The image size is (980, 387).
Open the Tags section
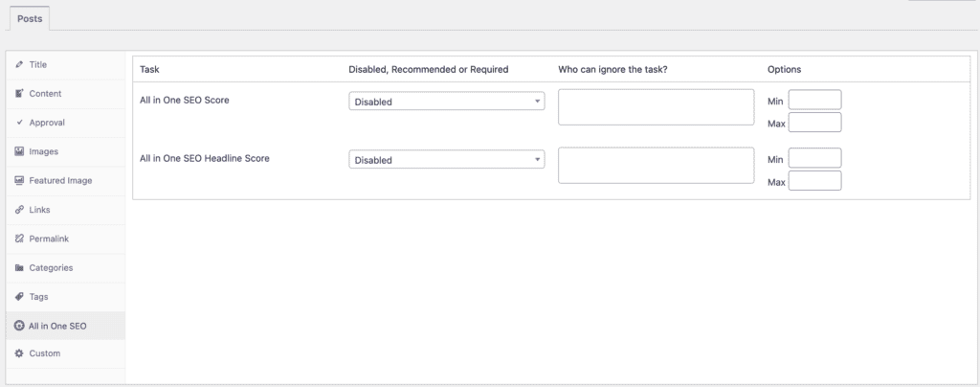[x=66, y=297]
